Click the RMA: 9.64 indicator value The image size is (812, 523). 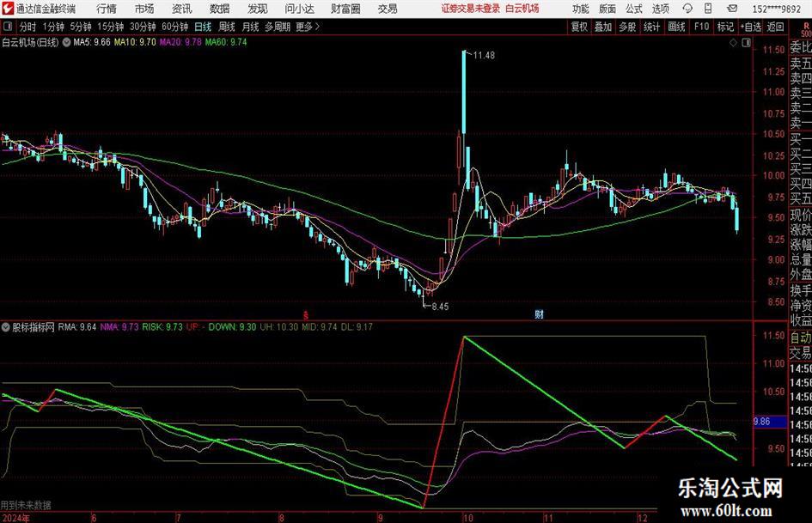click(77, 327)
